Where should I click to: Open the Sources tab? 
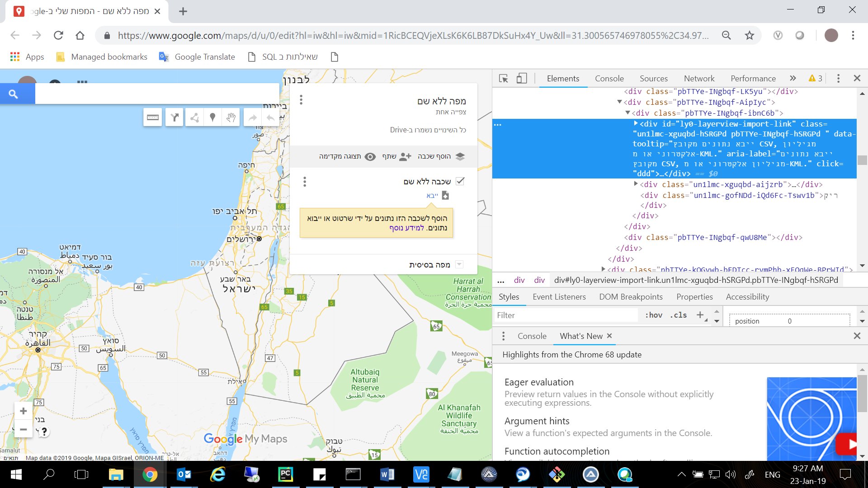point(653,78)
